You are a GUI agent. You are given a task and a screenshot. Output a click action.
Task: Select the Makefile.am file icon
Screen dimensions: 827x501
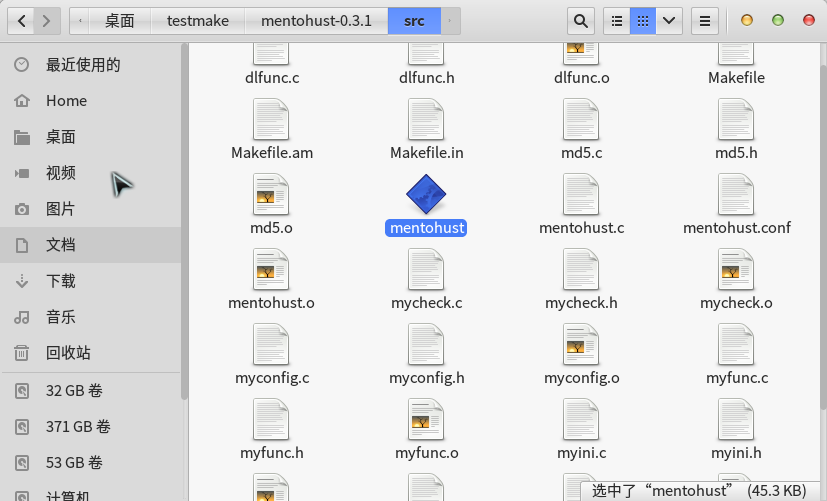271,119
